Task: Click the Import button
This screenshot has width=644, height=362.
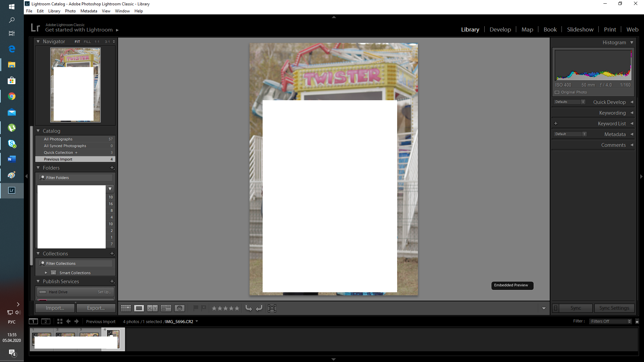Action: (55, 308)
